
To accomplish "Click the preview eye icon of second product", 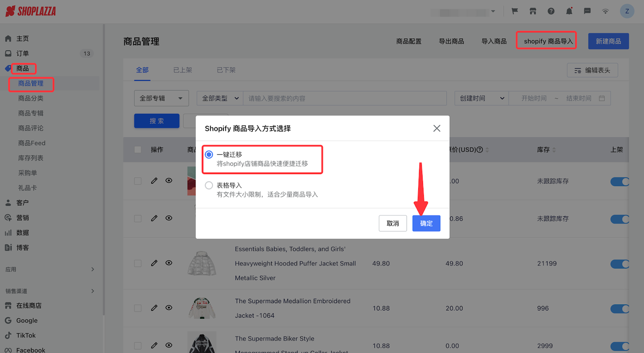I will (x=169, y=218).
